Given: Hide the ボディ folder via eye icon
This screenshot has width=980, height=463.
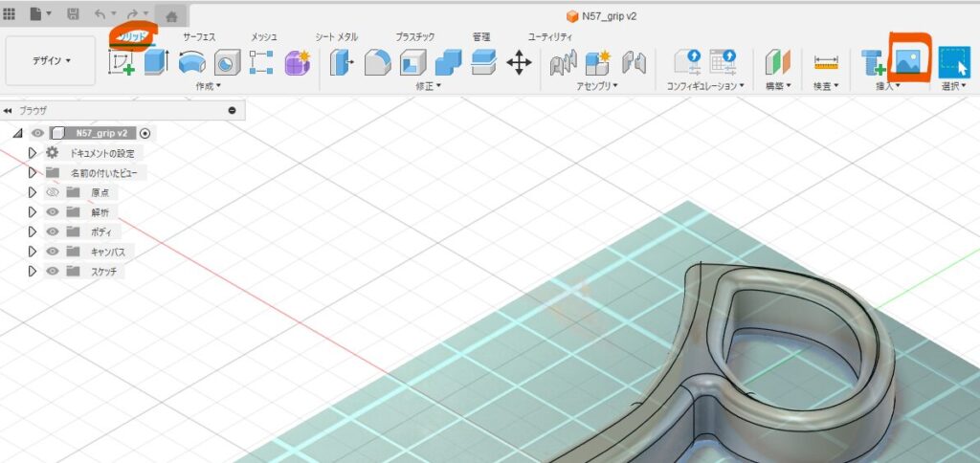Looking at the screenshot, I should [53, 231].
